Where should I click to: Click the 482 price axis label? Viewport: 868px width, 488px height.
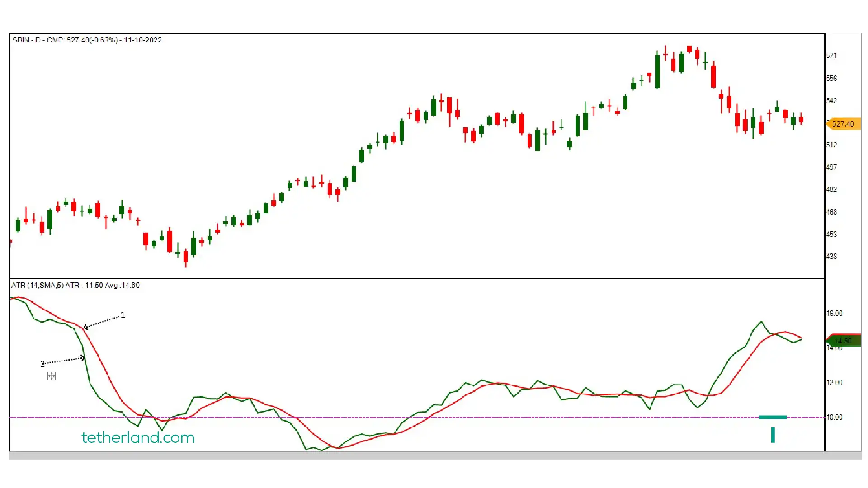831,189
